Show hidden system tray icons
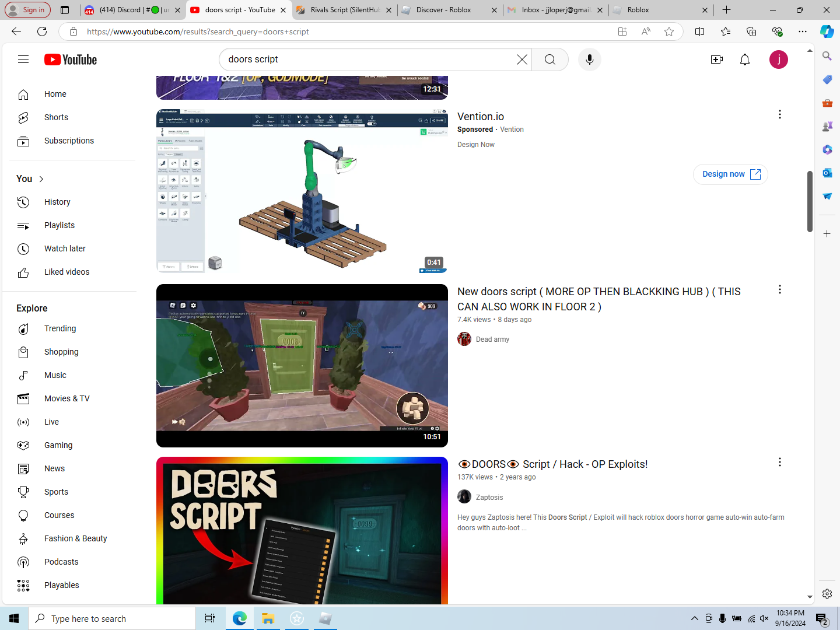Screen dimensions: 840x630 tap(694, 618)
